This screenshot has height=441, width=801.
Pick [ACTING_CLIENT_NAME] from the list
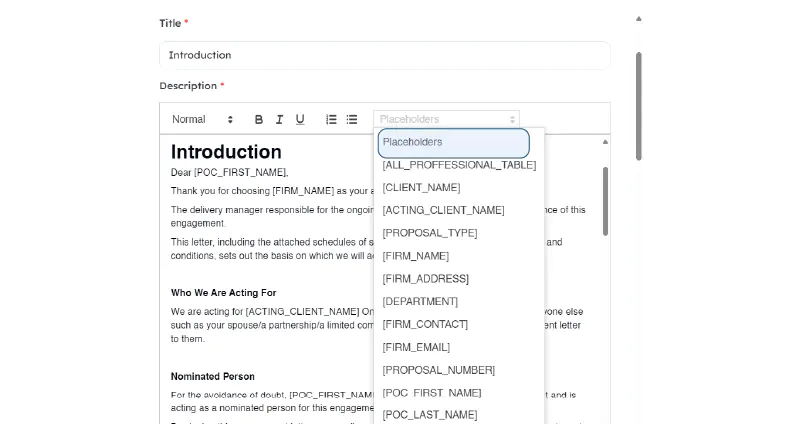[443, 211]
